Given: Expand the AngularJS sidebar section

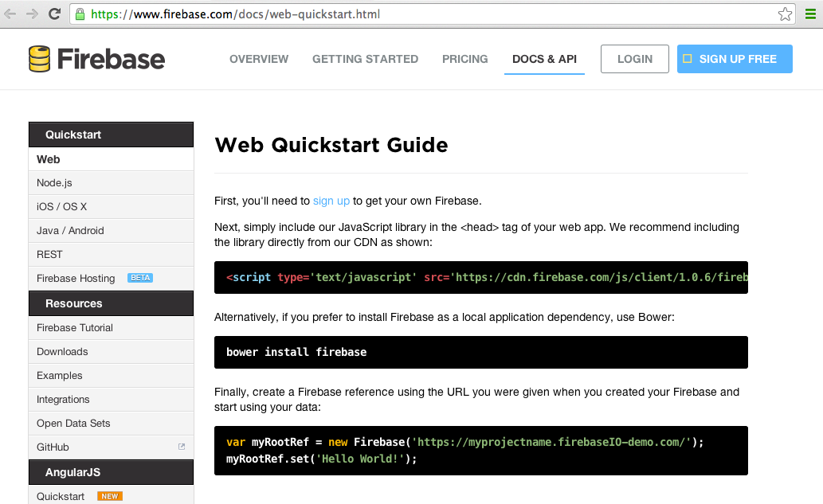Looking at the screenshot, I should point(111,471).
